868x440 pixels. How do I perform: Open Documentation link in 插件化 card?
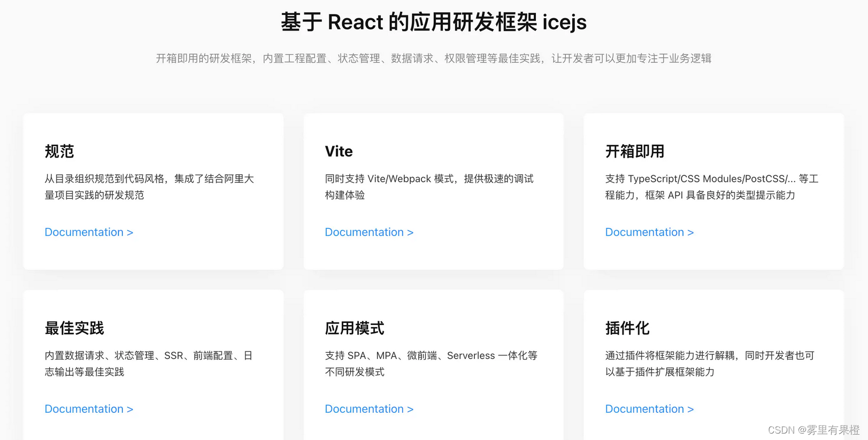[x=649, y=409]
